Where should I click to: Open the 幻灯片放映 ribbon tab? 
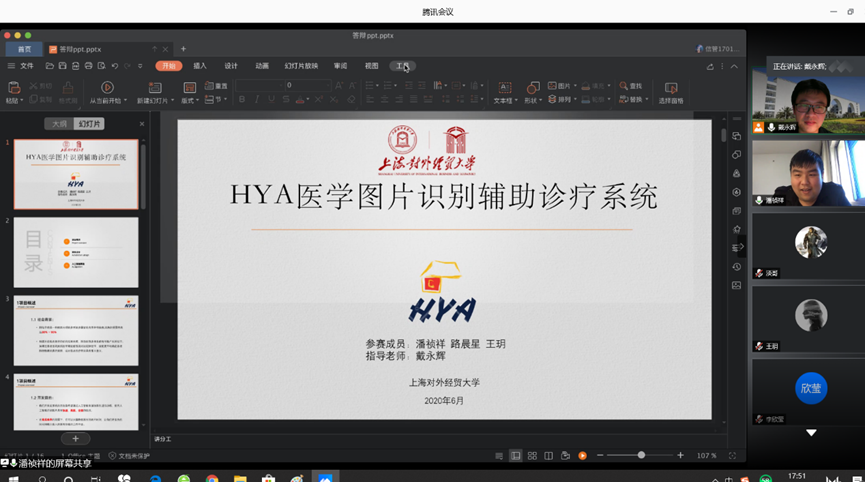301,66
